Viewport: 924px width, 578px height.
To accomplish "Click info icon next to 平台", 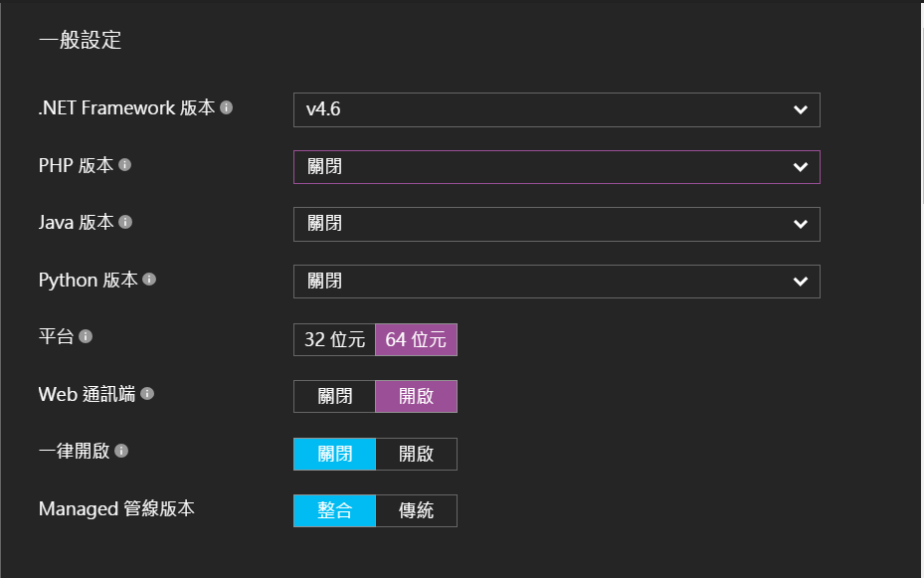I will point(86,337).
